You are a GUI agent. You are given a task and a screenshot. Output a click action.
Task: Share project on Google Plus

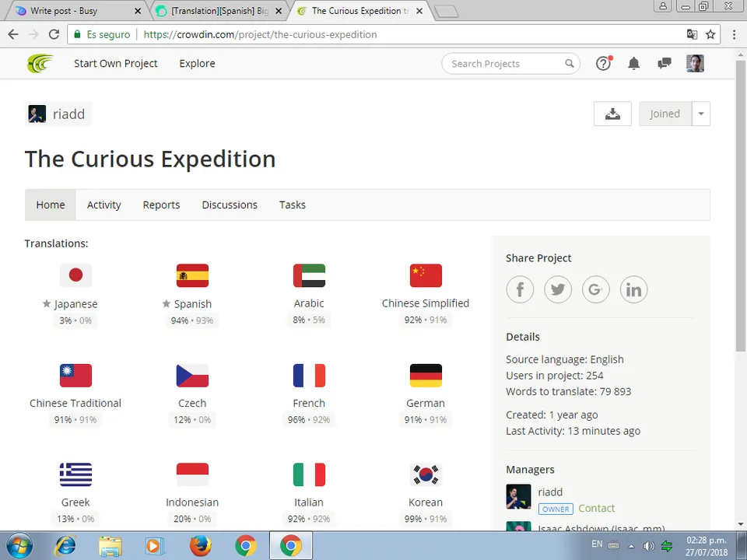(x=595, y=289)
